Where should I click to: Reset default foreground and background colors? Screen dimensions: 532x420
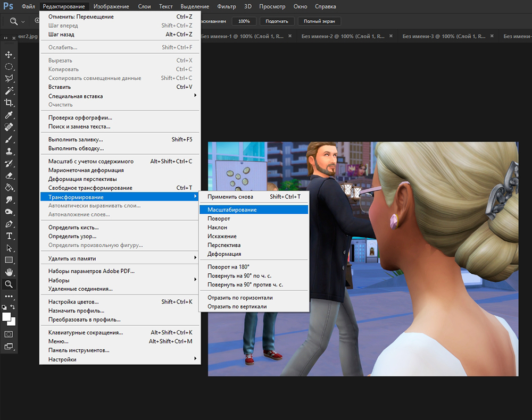4,307
